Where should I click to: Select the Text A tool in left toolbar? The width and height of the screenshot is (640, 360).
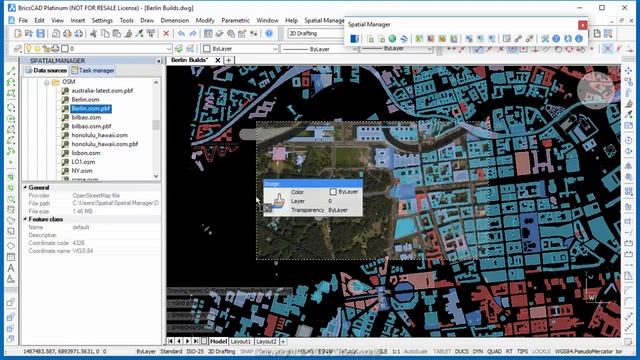click(x=11, y=268)
